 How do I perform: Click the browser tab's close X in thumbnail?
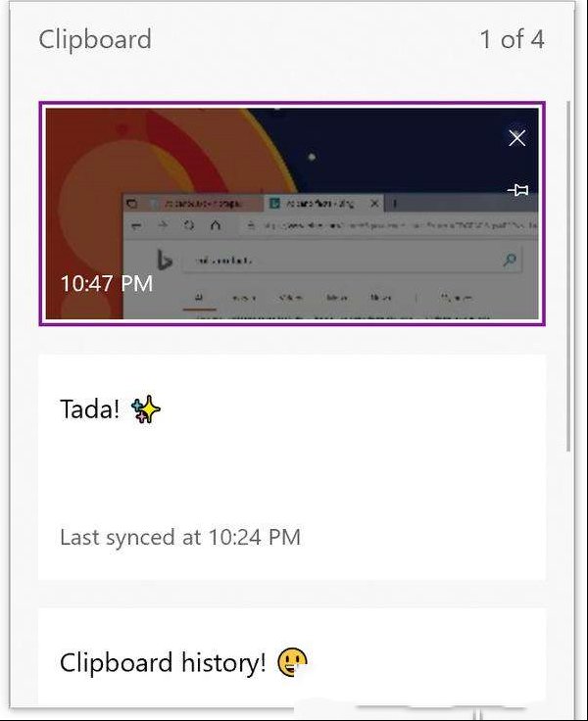coord(375,203)
